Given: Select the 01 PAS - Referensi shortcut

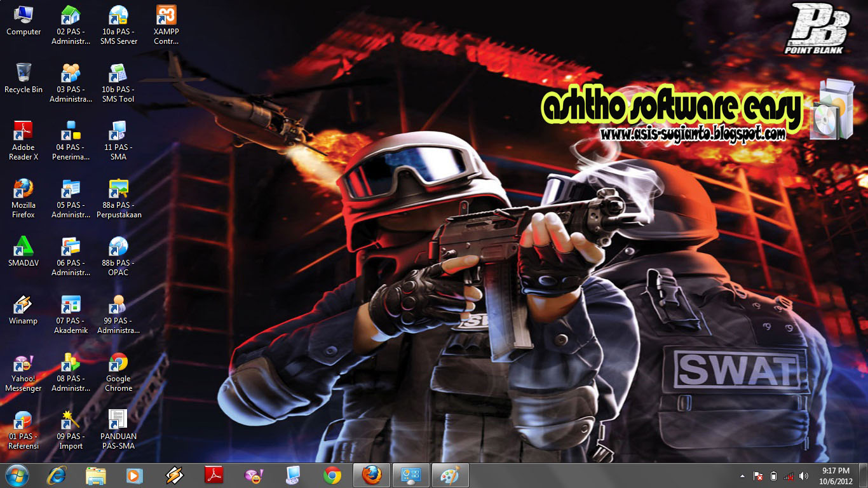Looking at the screenshot, I should (24, 430).
